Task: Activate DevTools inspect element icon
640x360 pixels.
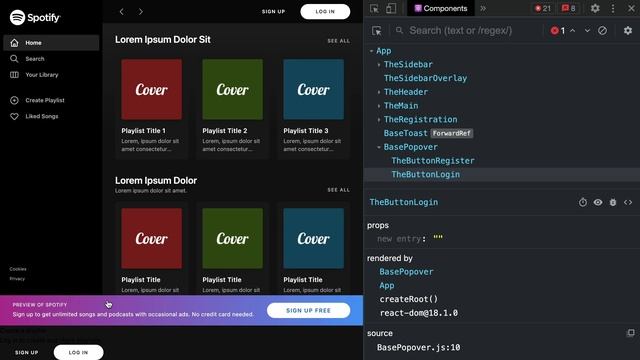Action: 374,8
